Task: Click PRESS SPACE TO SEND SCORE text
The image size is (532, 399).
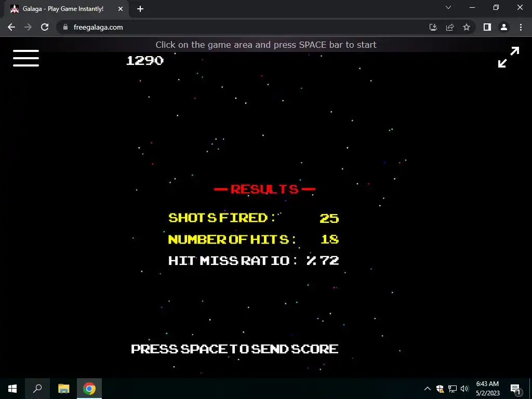Action: [x=235, y=349]
